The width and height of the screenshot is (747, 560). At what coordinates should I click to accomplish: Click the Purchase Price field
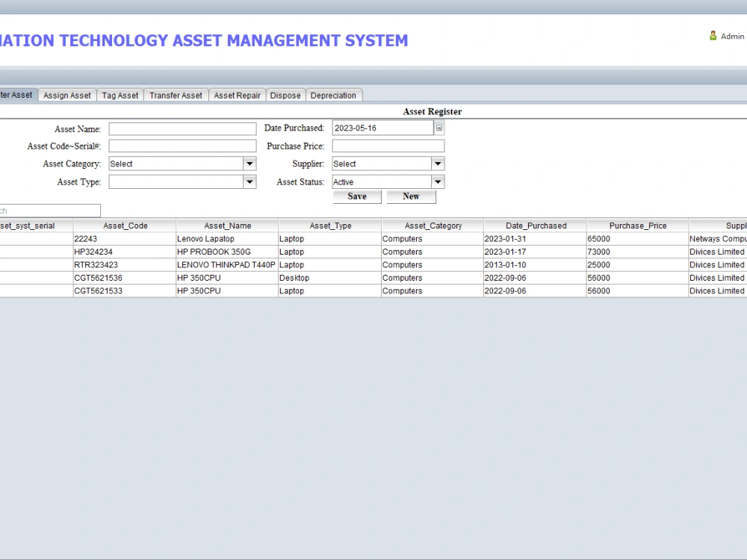click(388, 146)
